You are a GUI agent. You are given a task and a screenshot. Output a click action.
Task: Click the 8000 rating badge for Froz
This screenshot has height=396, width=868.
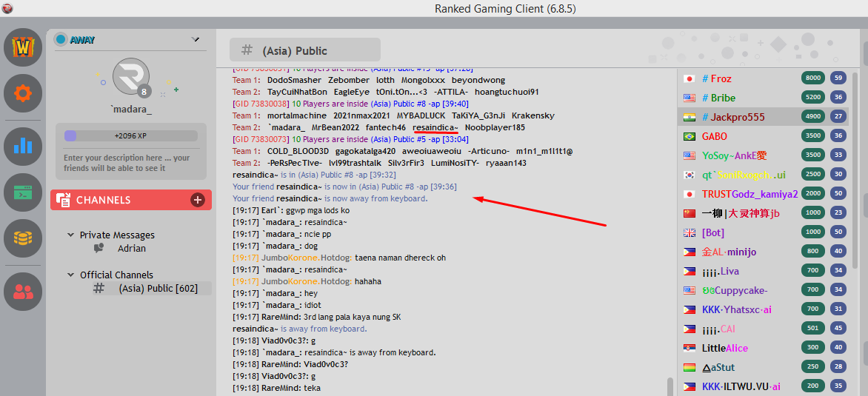click(x=813, y=78)
